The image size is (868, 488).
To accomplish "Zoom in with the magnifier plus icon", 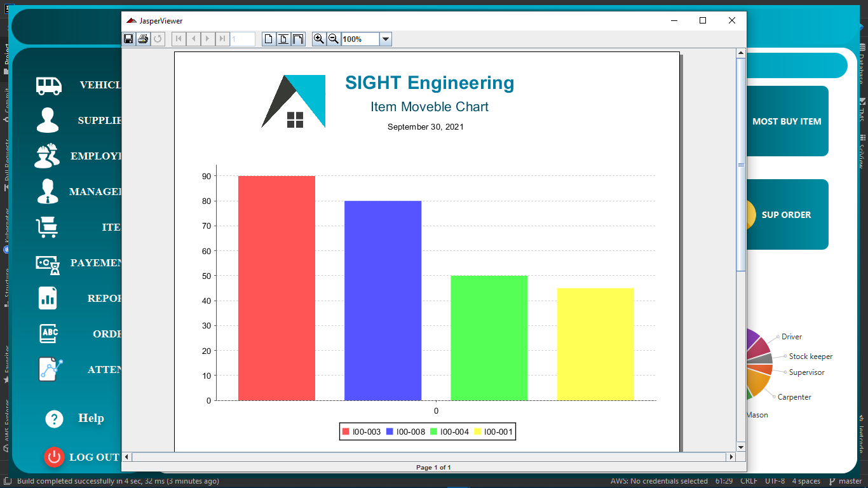I will (x=319, y=39).
